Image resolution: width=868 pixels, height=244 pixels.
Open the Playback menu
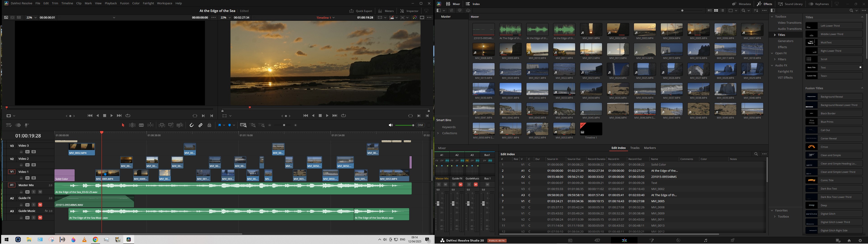click(111, 3)
